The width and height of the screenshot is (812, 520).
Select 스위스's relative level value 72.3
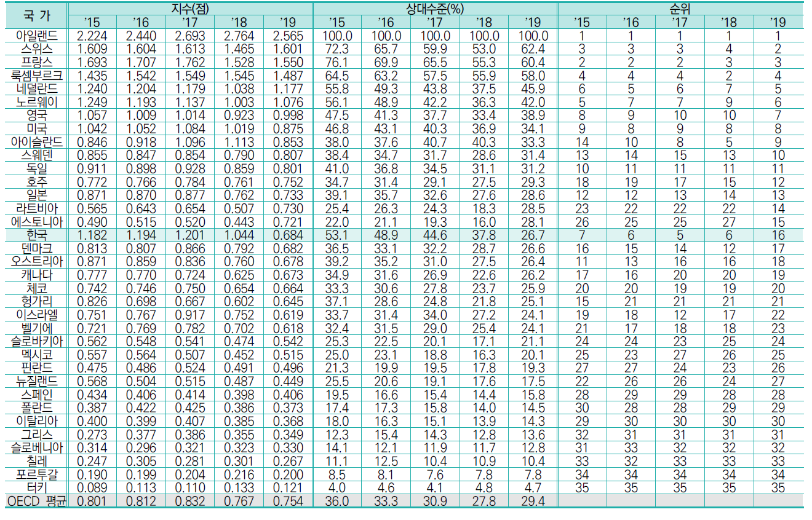pyautogui.click(x=336, y=49)
